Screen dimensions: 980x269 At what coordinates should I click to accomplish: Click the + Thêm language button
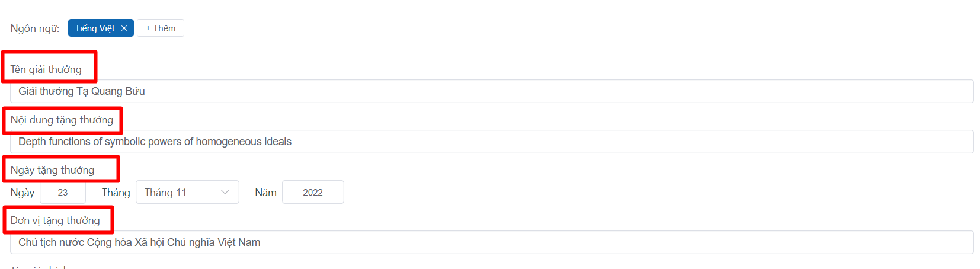[x=161, y=28]
